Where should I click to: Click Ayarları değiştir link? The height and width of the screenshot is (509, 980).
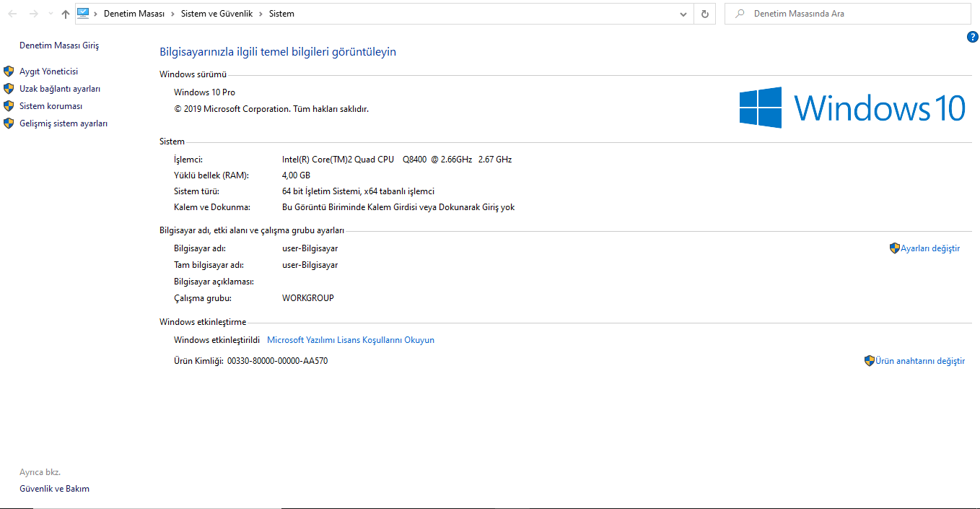tap(930, 248)
